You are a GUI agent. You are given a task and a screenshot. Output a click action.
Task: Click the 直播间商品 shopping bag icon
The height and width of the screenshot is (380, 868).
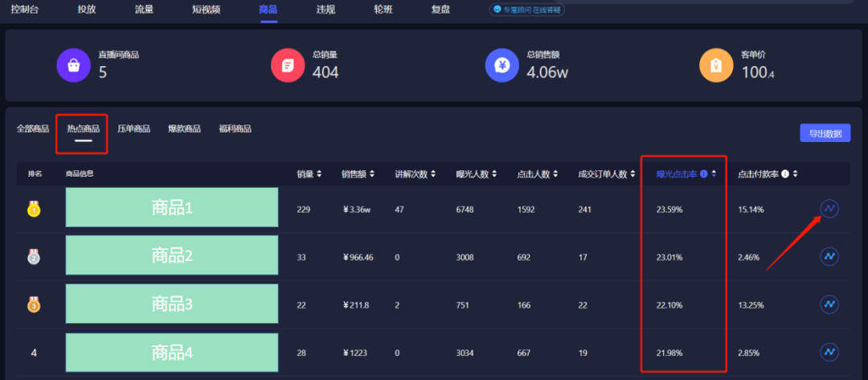[73, 65]
